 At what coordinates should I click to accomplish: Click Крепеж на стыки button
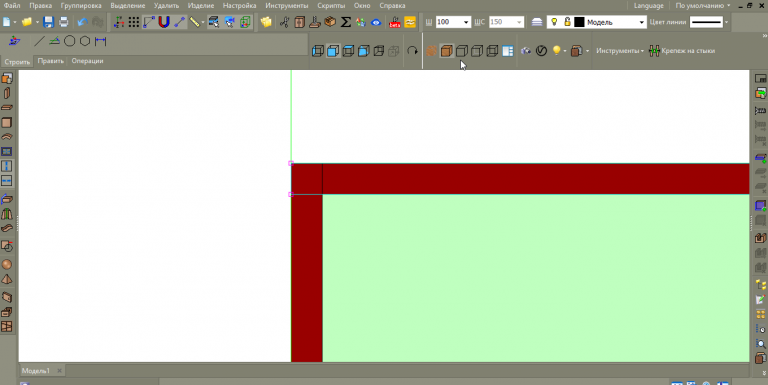coord(682,51)
